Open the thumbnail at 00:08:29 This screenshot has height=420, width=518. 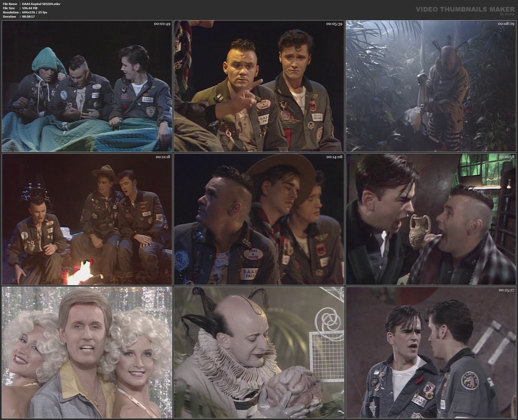pos(431,86)
